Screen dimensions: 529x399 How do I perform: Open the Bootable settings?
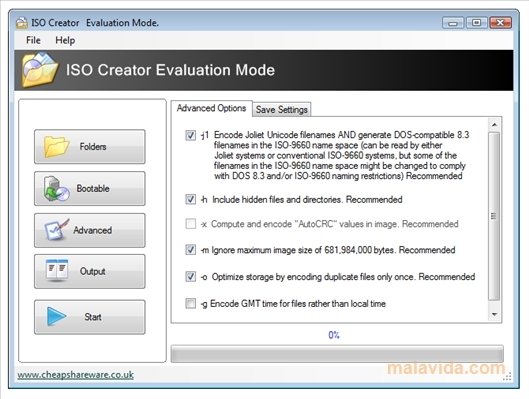tap(90, 189)
